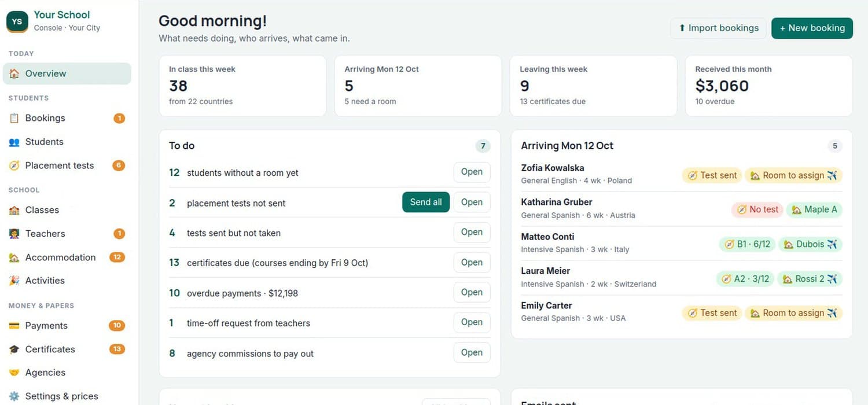
Task: Click the Certificates graduation cap icon
Action: point(14,349)
